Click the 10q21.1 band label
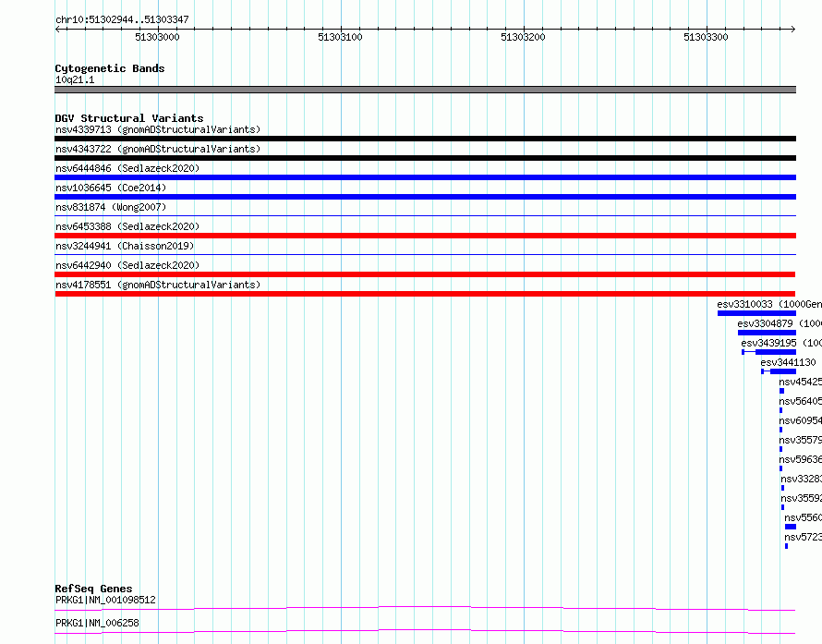This screenshot has height=644, width=822. 75,79
